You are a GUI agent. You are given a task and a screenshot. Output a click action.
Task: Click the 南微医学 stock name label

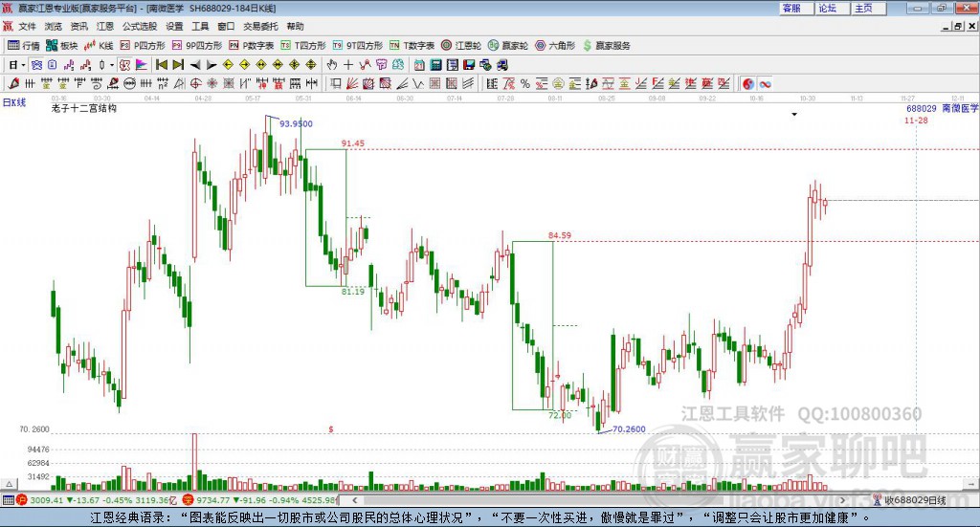[959, 109]
